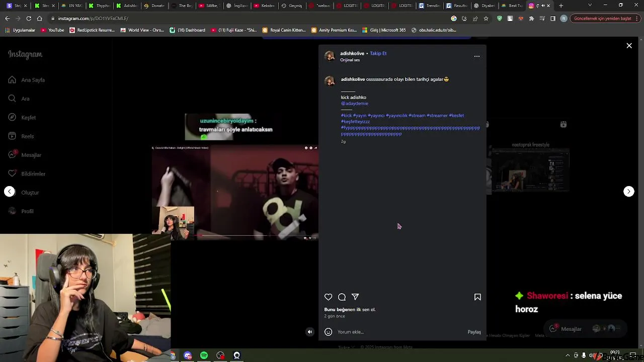Open Royal Canin Kitten bookmark
This screenshot has height=362, width=644.
284,30
